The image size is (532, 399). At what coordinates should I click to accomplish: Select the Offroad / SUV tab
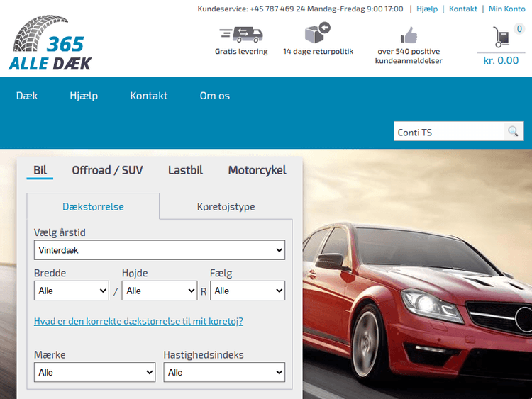pyautogui.click(x=107, y=170)
